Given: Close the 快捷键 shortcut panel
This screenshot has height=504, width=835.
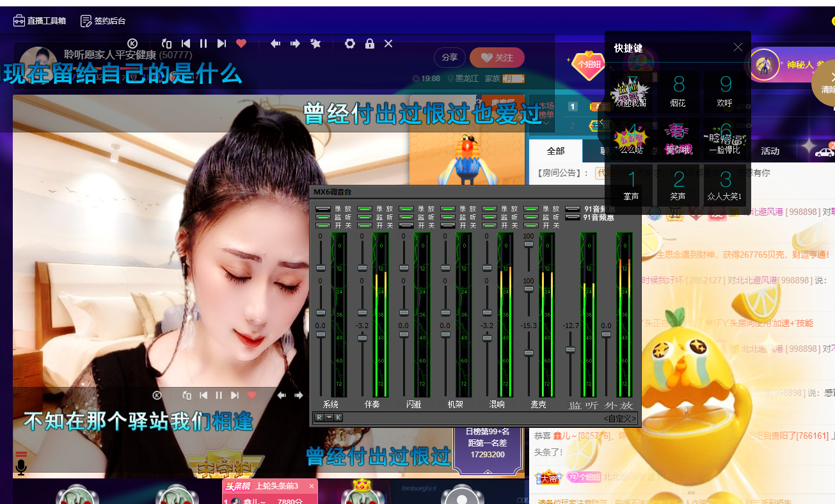Looking at the screenshot, I should pos(738,47).
